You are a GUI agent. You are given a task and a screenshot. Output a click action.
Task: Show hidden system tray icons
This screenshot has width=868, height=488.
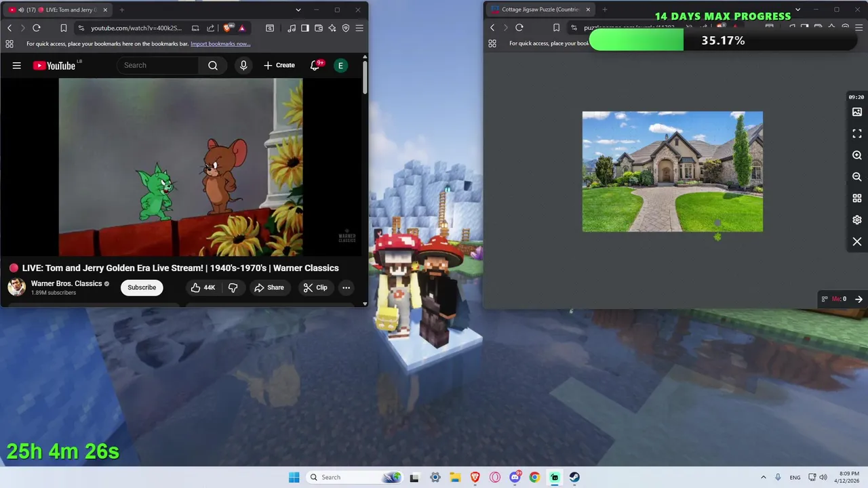pos(763,477)
